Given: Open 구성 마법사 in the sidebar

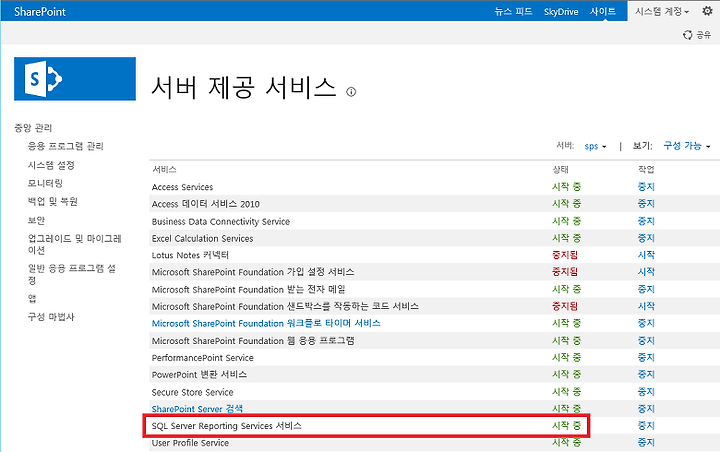Looking at the screenshot, I should 51,317.
